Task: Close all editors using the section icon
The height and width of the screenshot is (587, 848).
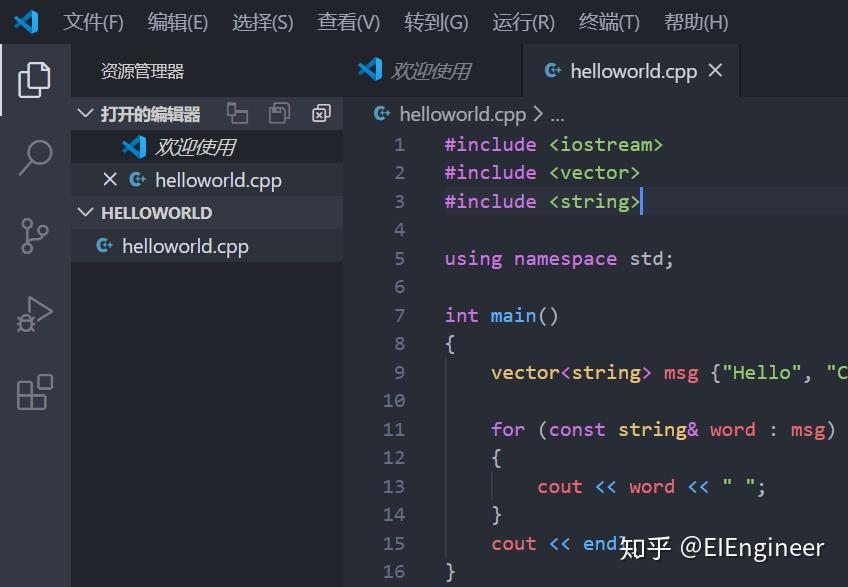Action: pyautogui.click(x=320, y=114)
